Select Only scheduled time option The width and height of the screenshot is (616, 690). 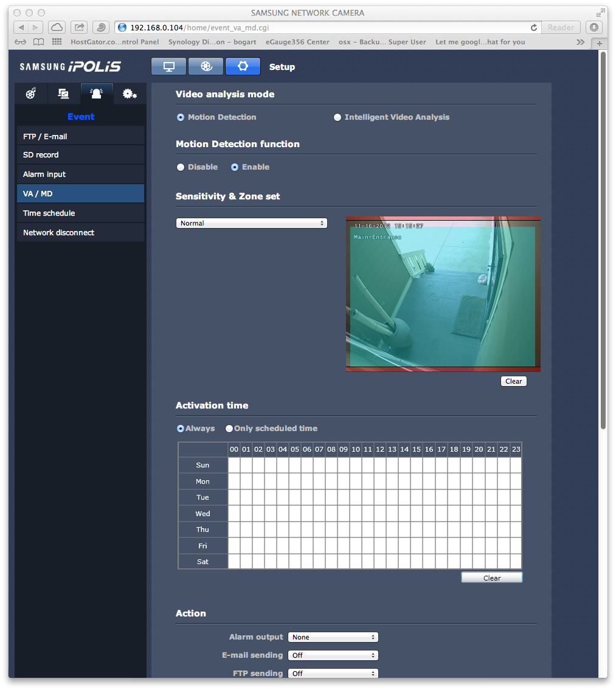[229, 429]
